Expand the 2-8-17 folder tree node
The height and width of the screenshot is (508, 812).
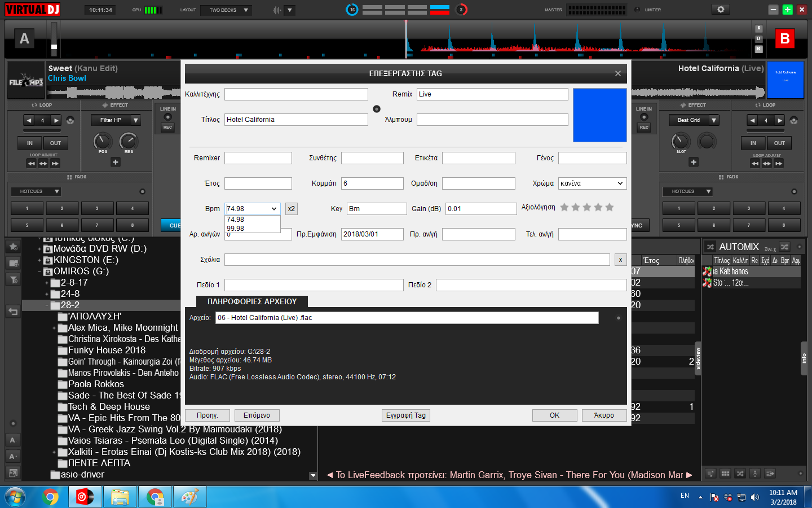(47, 283)
